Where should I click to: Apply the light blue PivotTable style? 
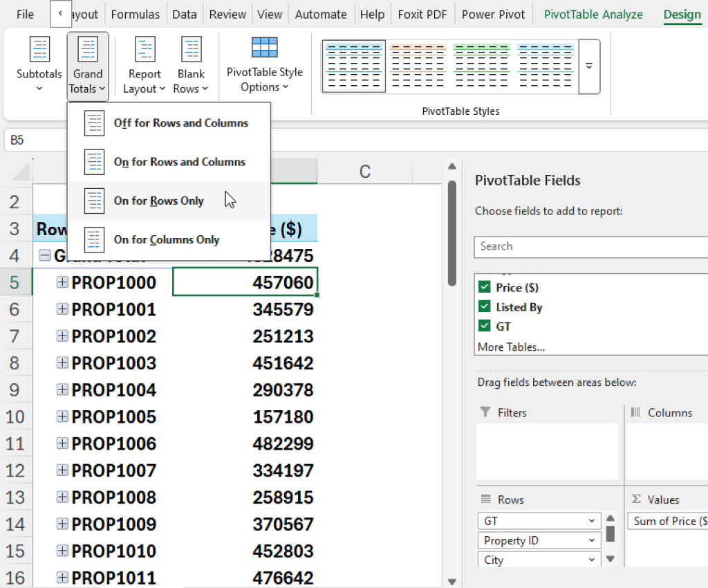pyautogui.click(x=353, y=66)
